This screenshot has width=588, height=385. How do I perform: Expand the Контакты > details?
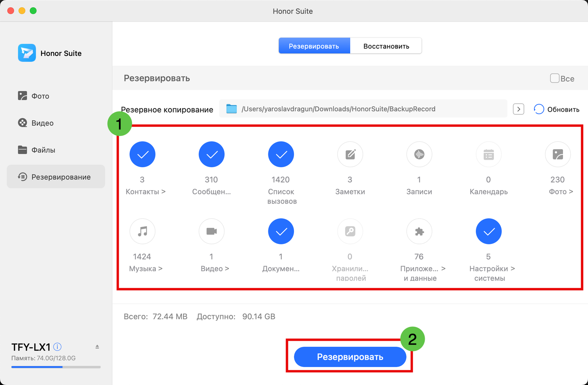tap(146, 192)
